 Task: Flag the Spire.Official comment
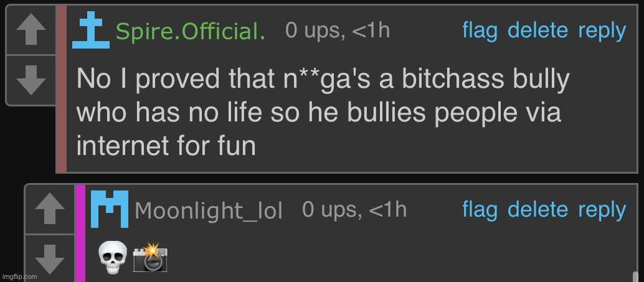tap(480, 31)
